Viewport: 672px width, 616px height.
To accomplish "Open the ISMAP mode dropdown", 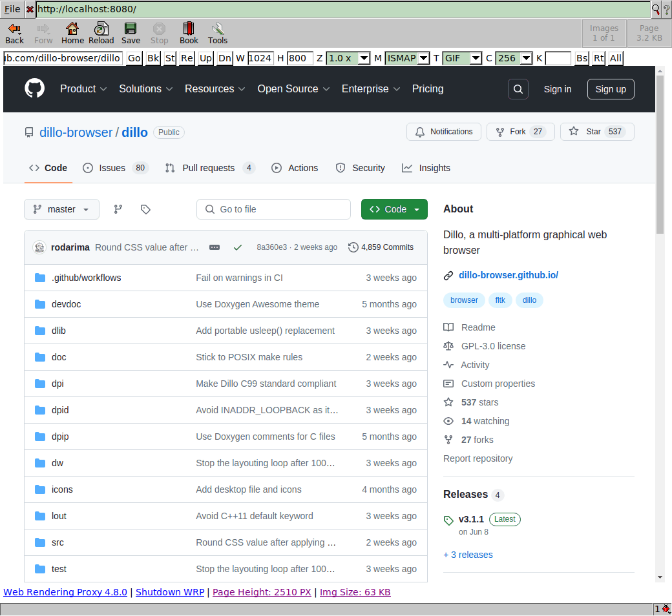I will [407, 58].
